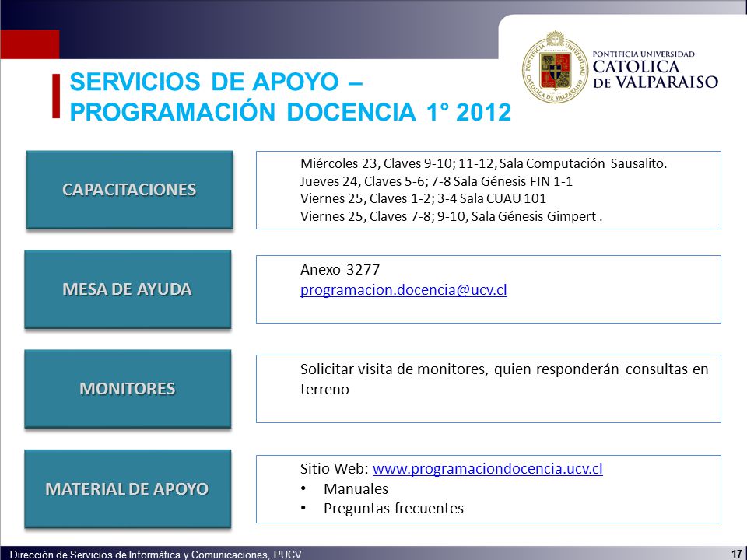Select the CAPACITACIONES box
This screenshot has width=747, height=560.
click(x=130, y=190)
